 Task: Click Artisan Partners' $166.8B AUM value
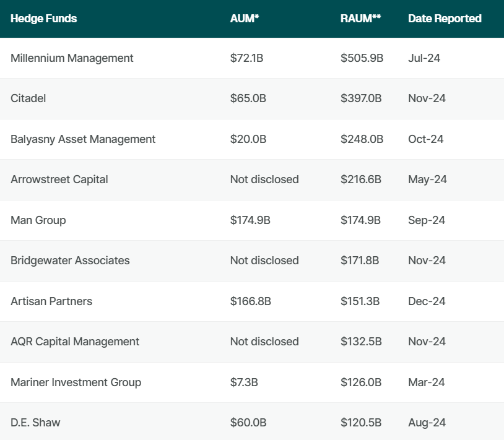tap(251, 301)
